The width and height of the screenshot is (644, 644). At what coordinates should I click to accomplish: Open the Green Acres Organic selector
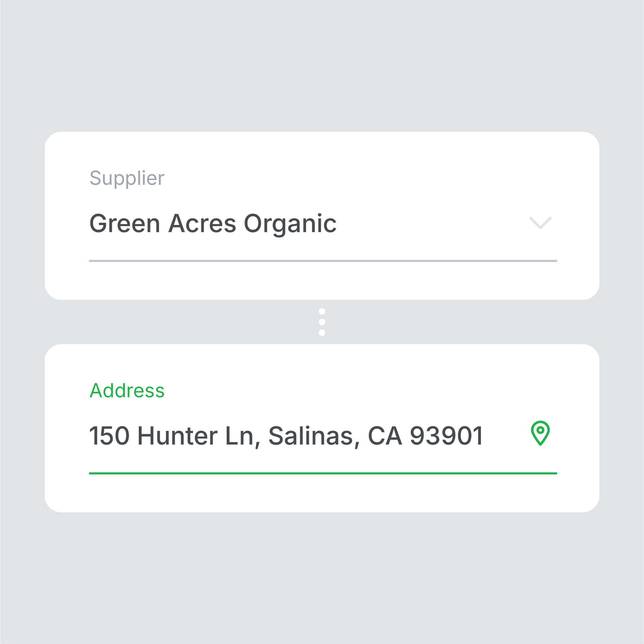[323, 223]
